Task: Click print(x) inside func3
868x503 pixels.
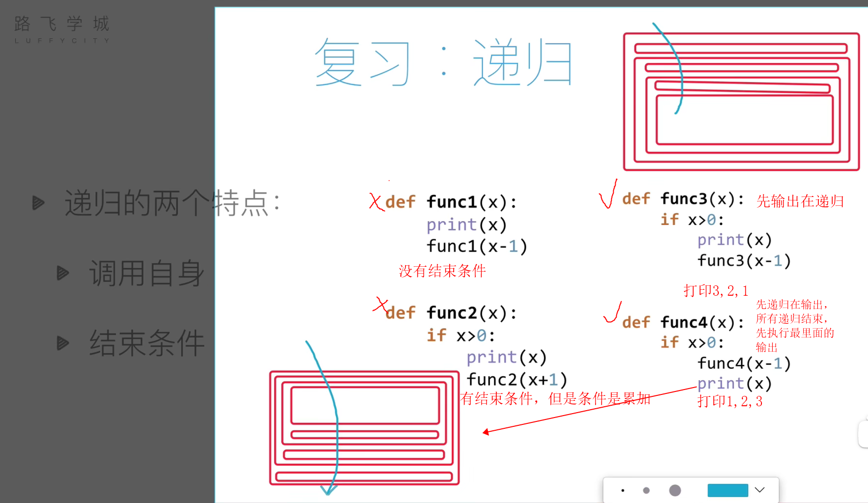Action: tap(735, 240)
